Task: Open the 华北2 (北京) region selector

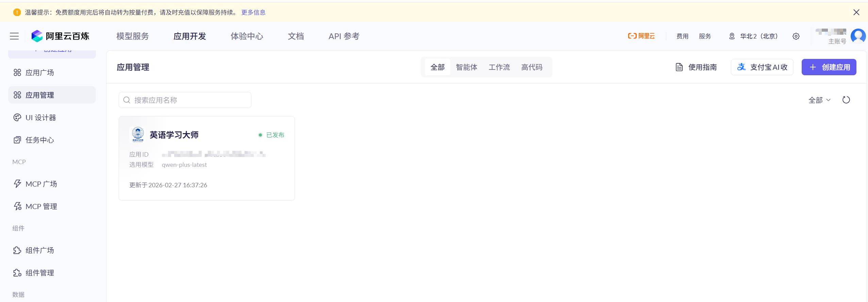Action: 753,36
